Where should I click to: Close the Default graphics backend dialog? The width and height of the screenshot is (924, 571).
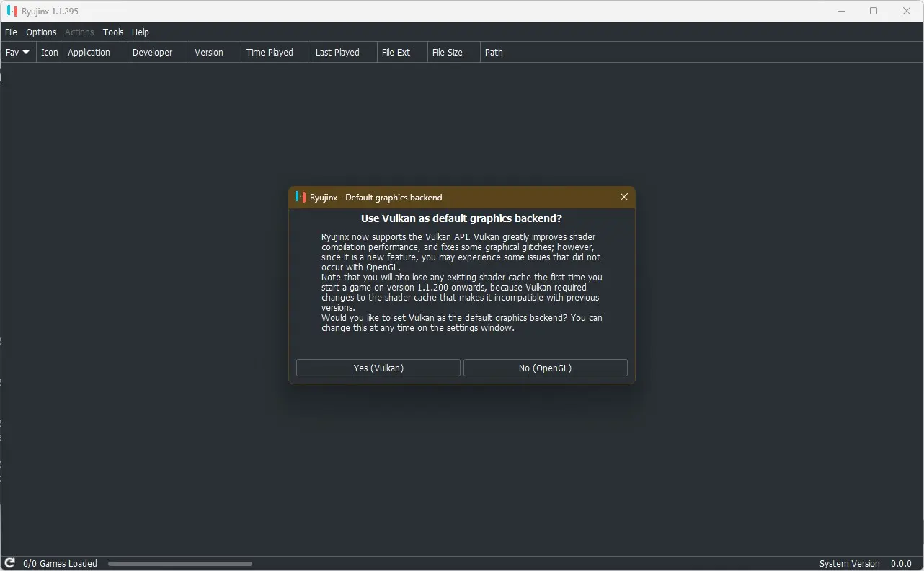tap(624, 197)
